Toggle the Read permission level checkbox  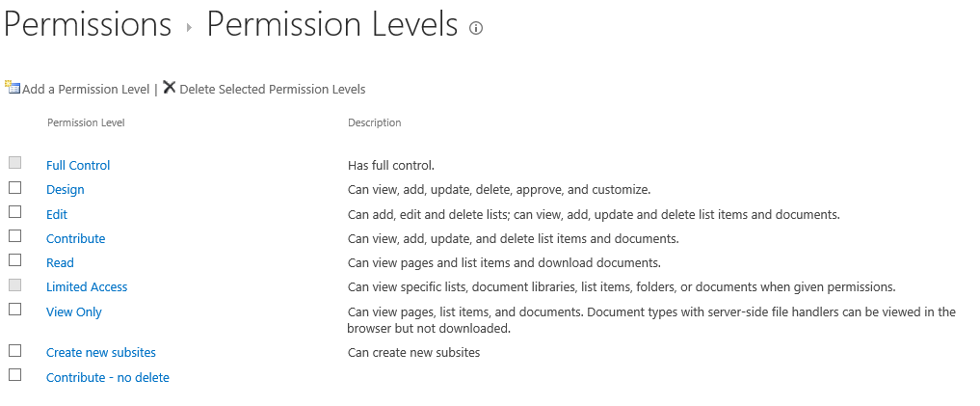coord(14,260)
